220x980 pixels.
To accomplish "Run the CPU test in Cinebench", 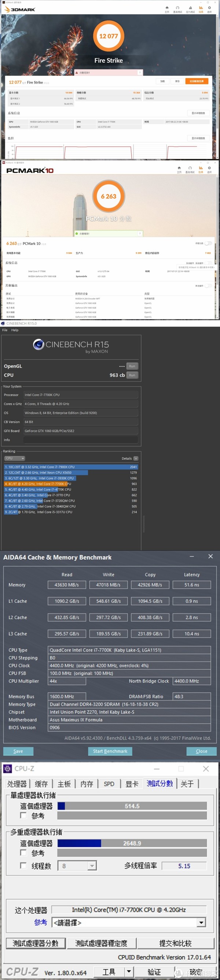I will click(132, 375).
